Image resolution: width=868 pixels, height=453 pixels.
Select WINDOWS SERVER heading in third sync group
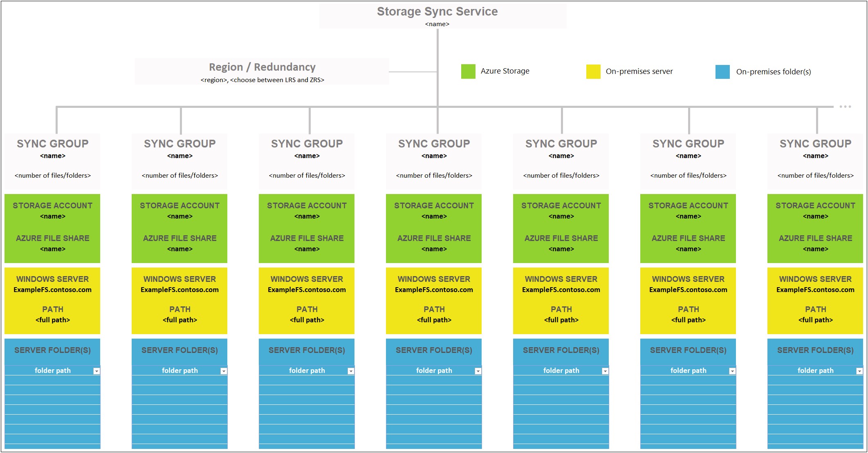[x=307, y=279]
